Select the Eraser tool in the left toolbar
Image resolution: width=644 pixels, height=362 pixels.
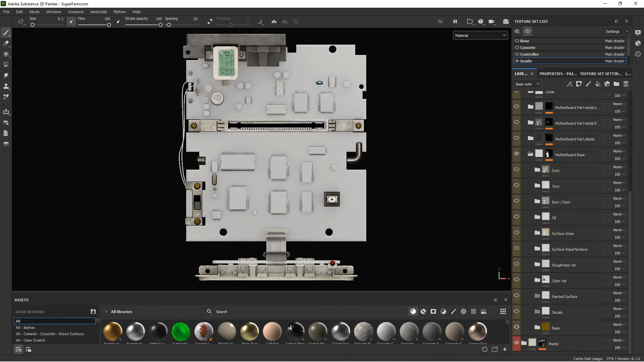click(6, 43)
